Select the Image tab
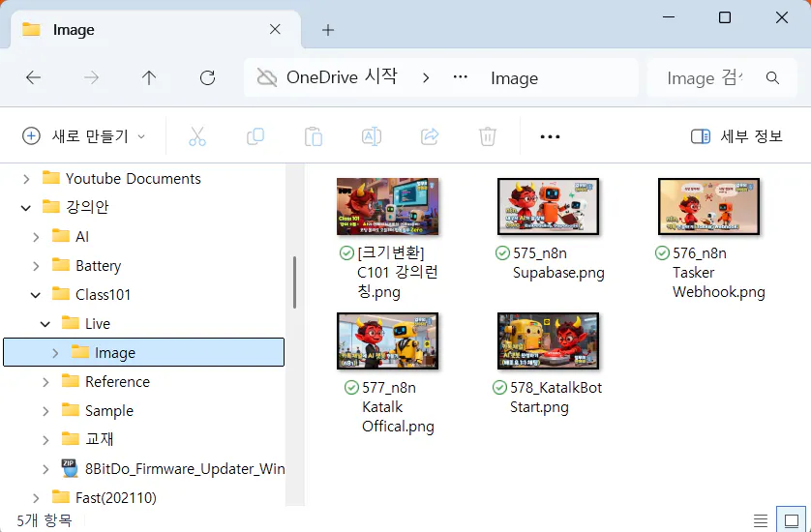The width and height of the screenshot is (811, 532). click(155, 29)
